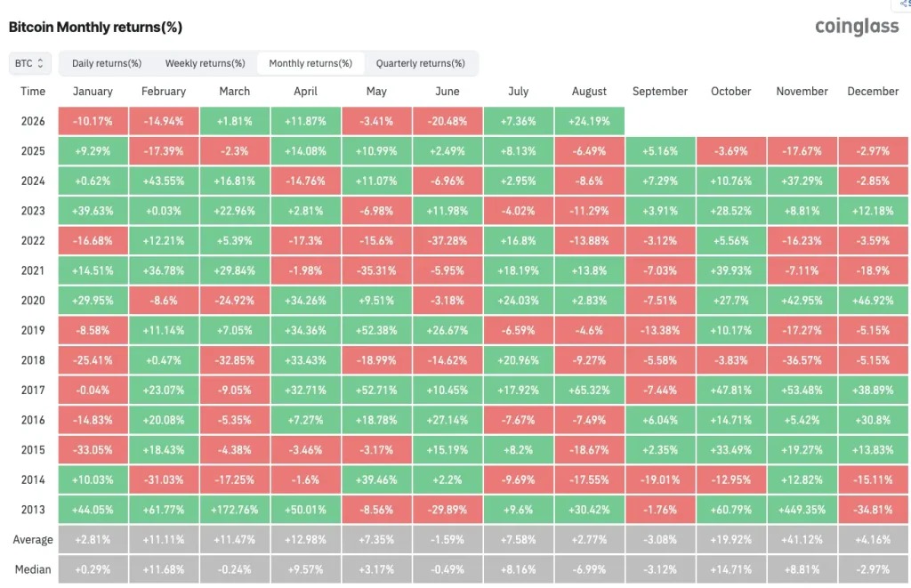Click the Average row October +19.92% cell
The image size is (911, 588).
731,539
